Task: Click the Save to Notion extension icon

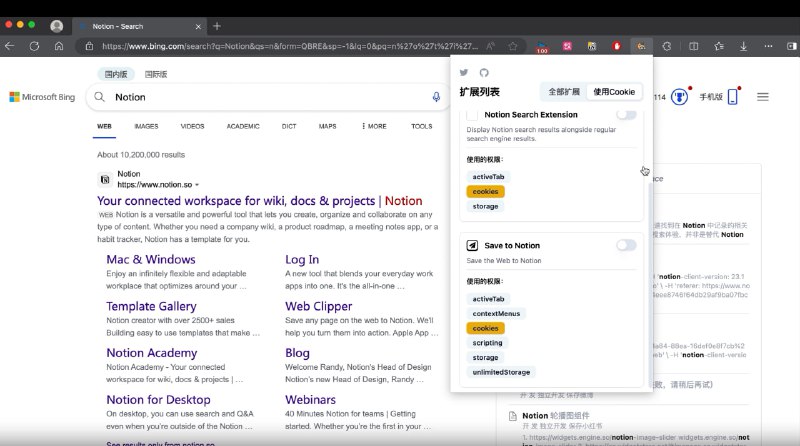Action: [472, 245]
